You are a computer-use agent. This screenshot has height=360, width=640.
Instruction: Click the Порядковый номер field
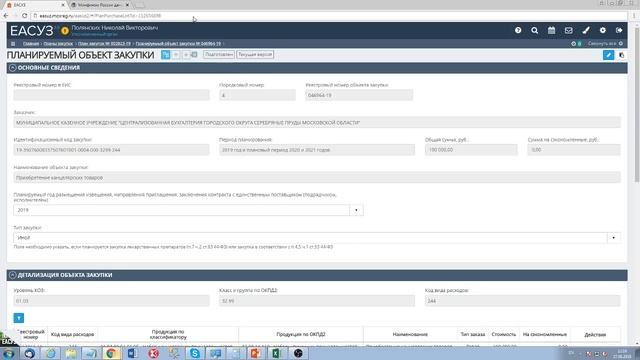[x=257, y=95]
